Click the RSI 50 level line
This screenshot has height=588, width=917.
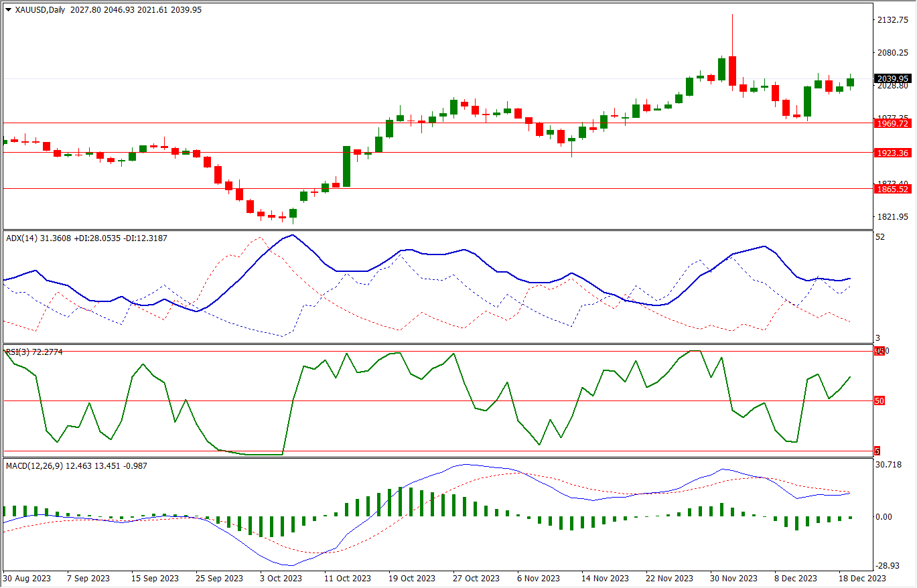coord(469,400)
